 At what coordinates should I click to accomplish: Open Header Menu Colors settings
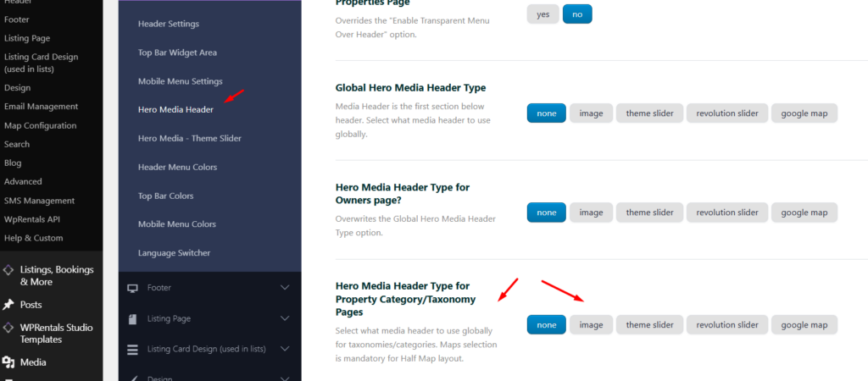(177, 167)
